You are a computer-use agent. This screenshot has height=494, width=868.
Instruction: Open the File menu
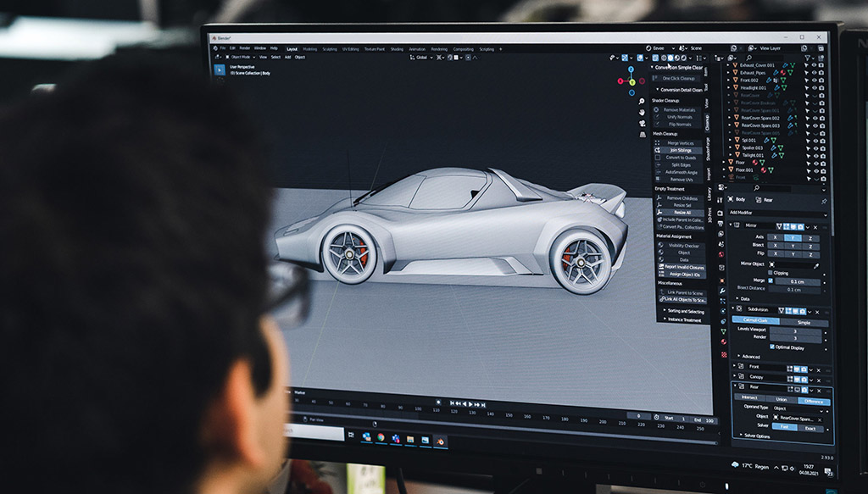tap(223, 48)
